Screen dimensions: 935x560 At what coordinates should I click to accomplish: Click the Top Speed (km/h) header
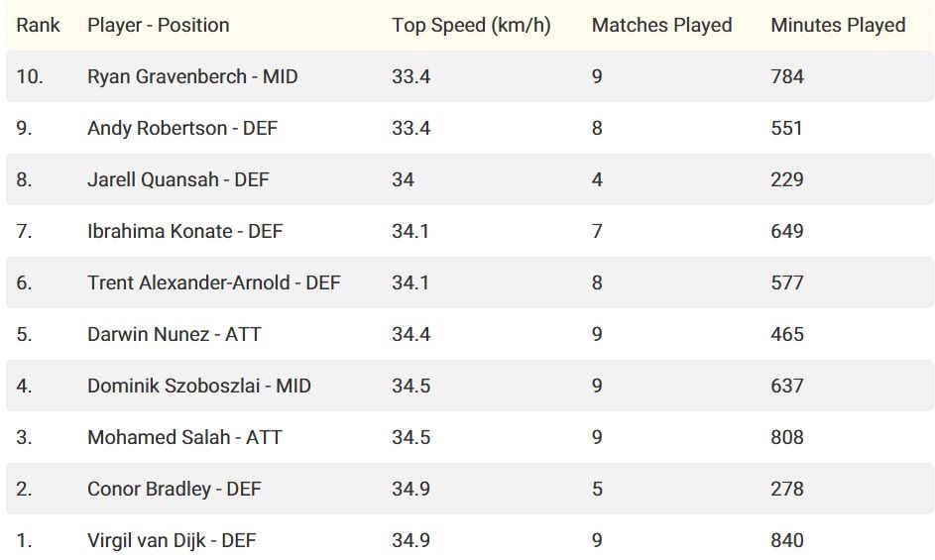(471, 25)
